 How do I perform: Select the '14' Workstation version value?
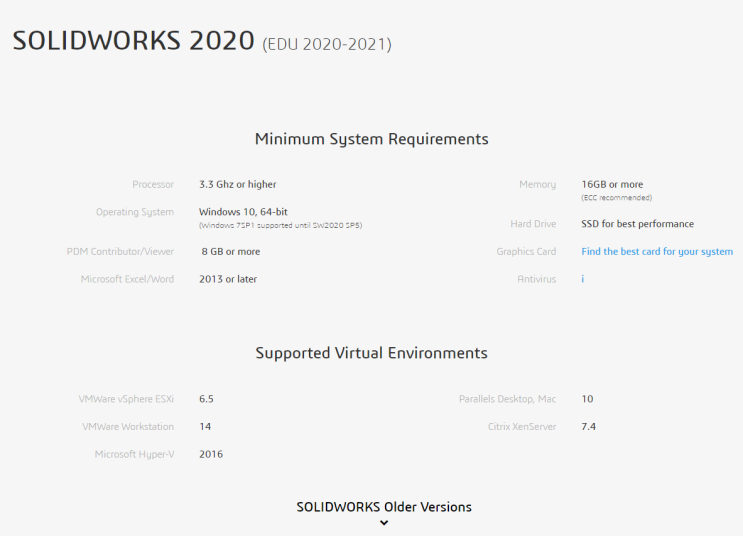pos(205,427)
